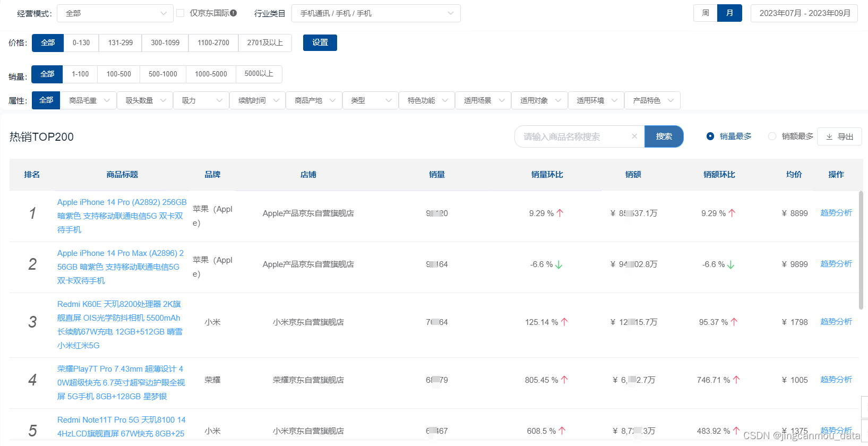Expand 适用环境 attribute dropdown

click(596, 100)
